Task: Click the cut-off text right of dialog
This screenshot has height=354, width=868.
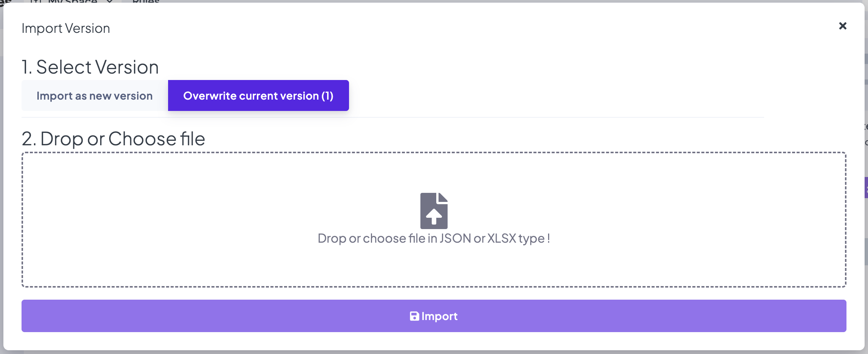Action: (866, 127)
